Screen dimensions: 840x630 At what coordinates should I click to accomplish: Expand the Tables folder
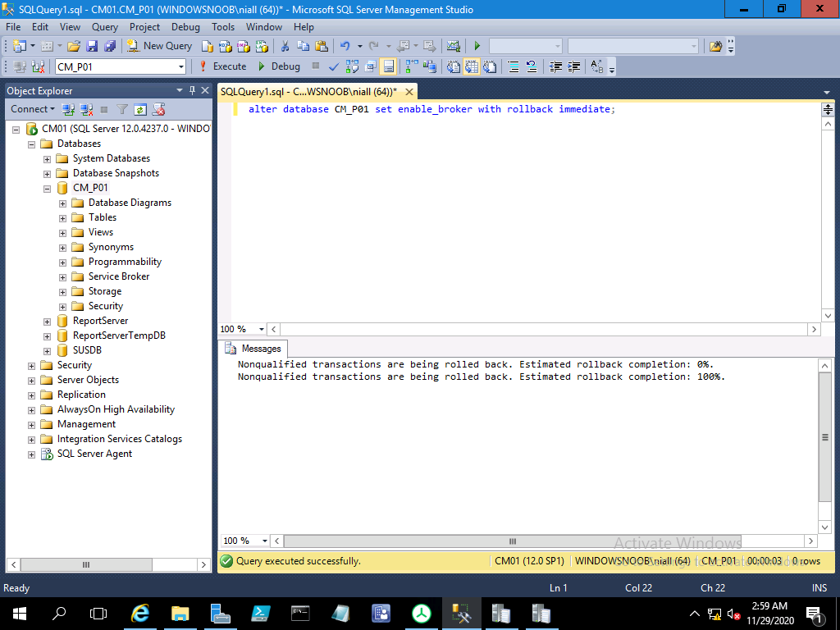[62, 218]
